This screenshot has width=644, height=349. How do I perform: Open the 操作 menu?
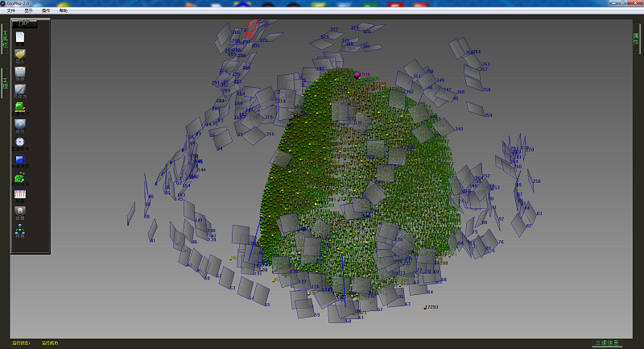pyautogui.click(x=46, y=10)
